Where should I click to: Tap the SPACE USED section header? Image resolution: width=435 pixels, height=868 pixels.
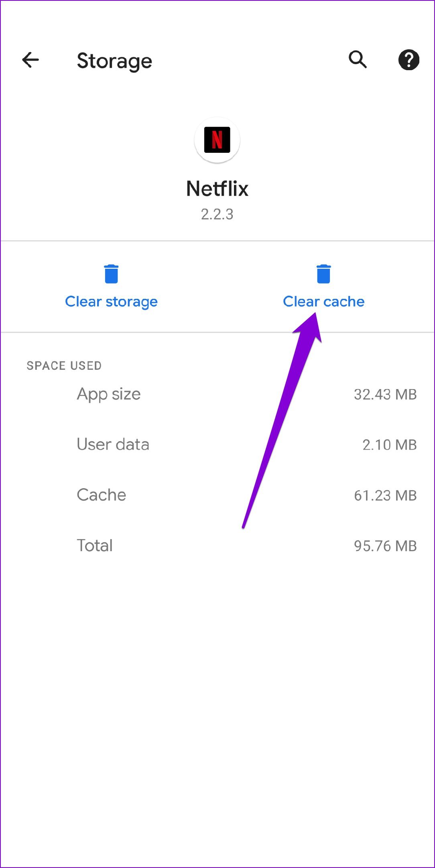click(64, 365)
